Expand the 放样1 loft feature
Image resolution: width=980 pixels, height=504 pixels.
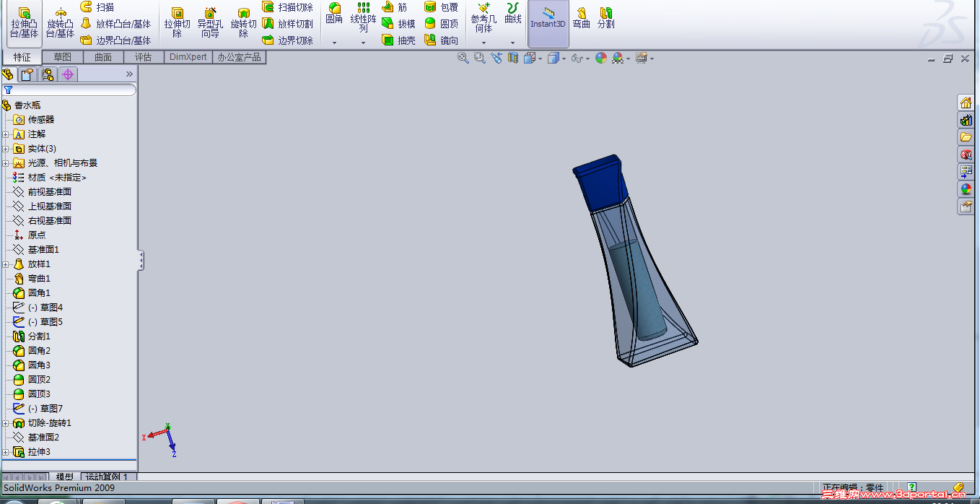point(6,264)
